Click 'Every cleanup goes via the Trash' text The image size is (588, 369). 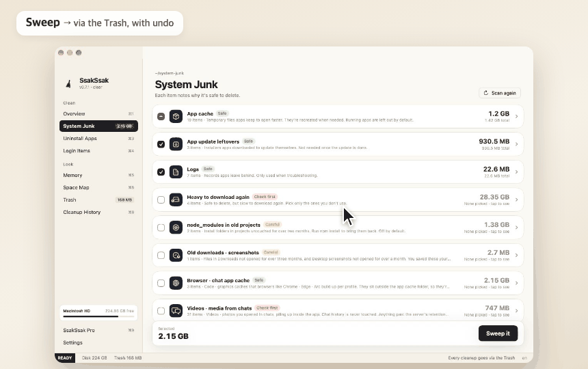pyautogui.click(x=481, y=358)
